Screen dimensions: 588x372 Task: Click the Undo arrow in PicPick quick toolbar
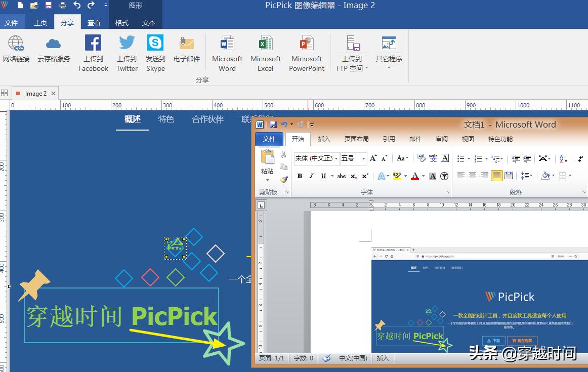76,6
